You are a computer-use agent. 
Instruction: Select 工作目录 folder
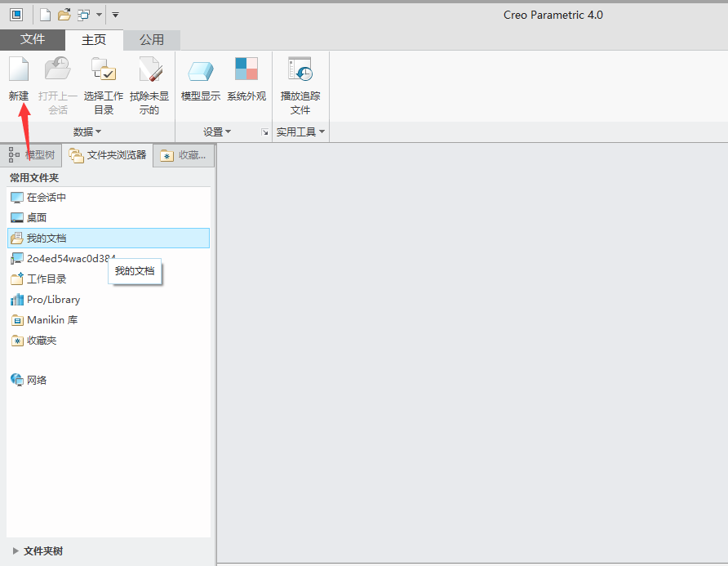(109, 279)
